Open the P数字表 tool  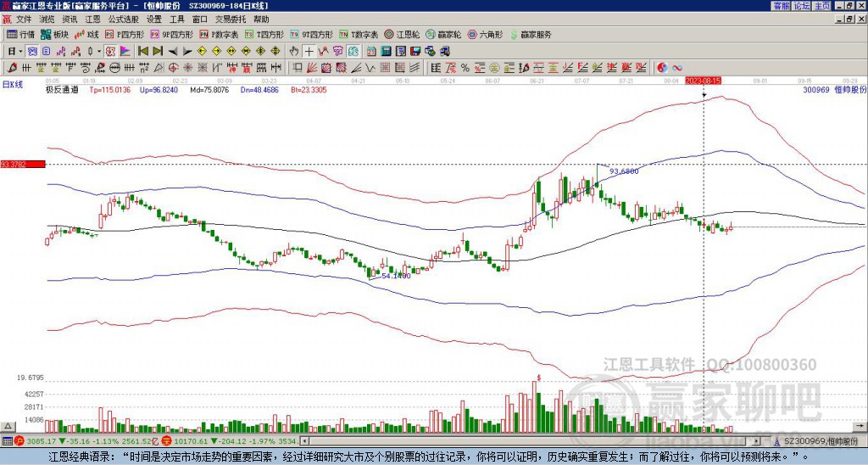pos(219,34)
